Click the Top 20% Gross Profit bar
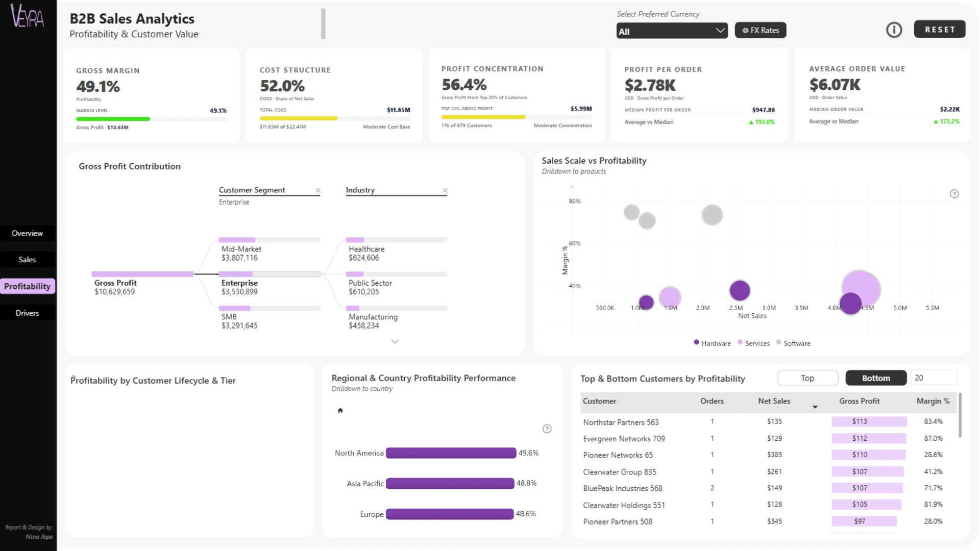 517,117
